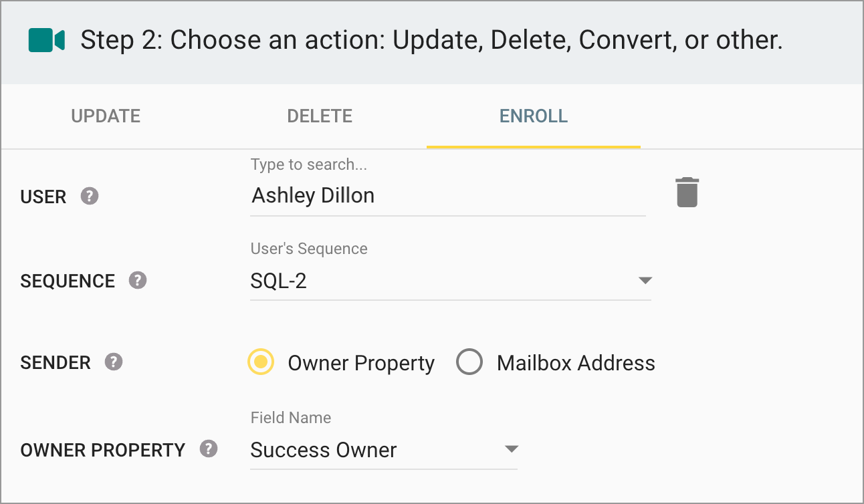Open the User's Sequence dropdown
Image resolution: width=864 pixels, height=504 pixels.
[x=448, y=281]
